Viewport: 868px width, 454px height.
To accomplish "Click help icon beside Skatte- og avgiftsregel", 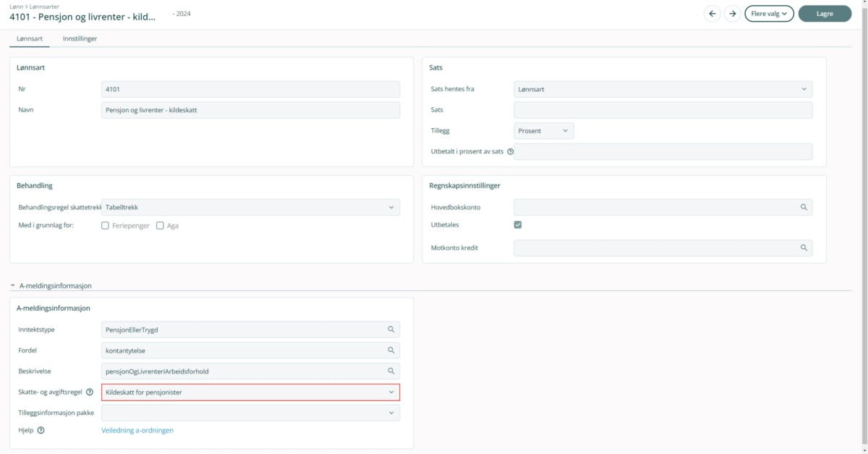I will [90, 392].
